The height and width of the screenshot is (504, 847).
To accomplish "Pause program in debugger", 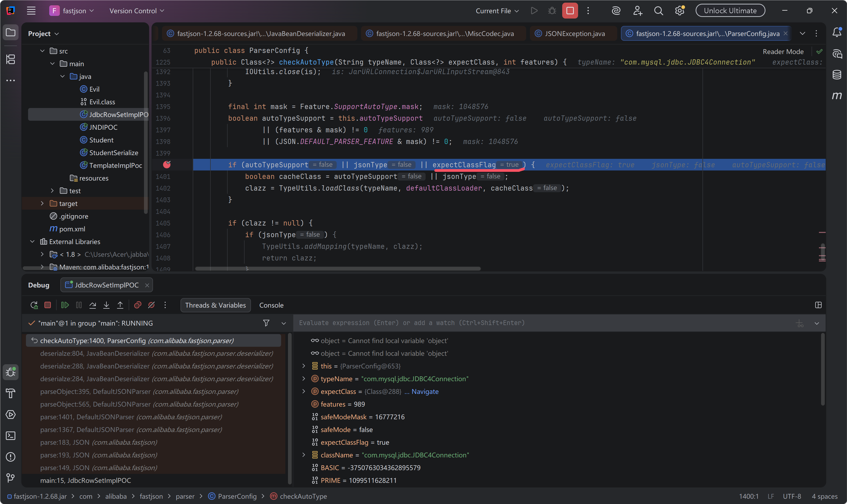I will pos(79,305).
